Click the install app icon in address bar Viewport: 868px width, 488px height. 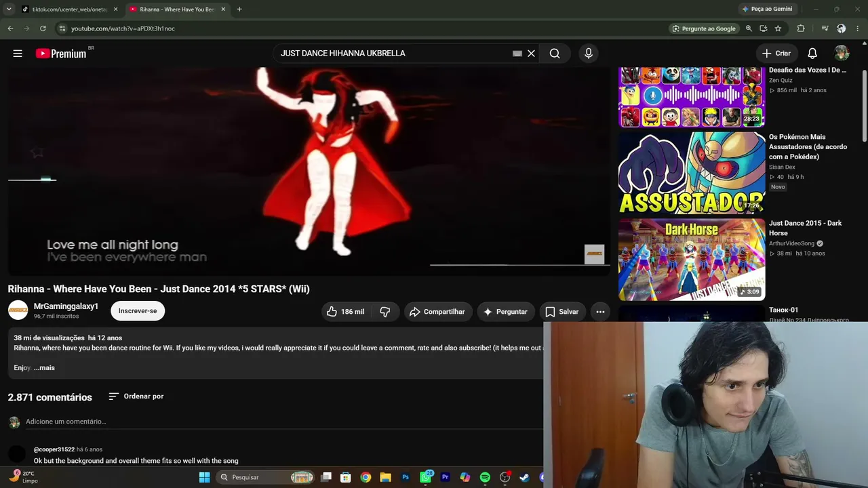tap(764, 28)
